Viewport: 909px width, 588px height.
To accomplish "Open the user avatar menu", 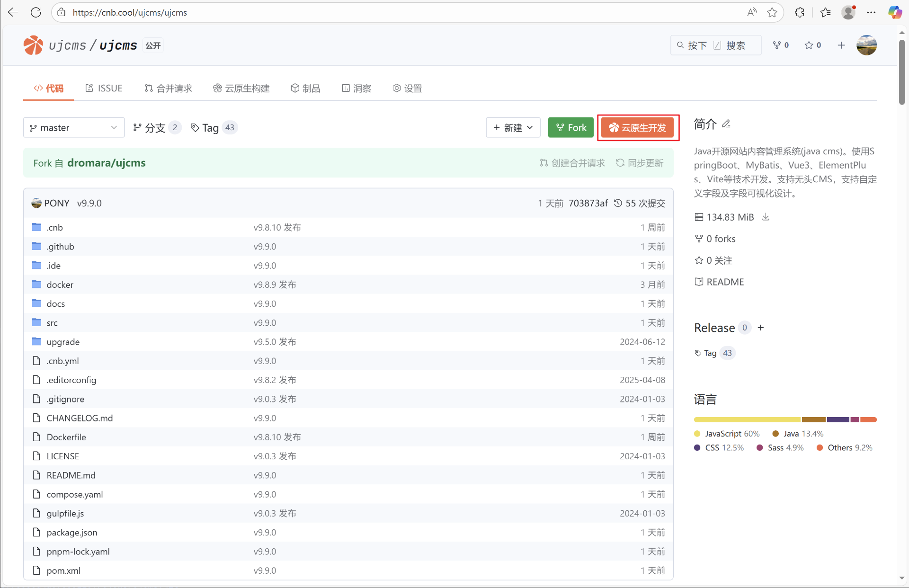I will pyautogui.click(x=866, y=45).
